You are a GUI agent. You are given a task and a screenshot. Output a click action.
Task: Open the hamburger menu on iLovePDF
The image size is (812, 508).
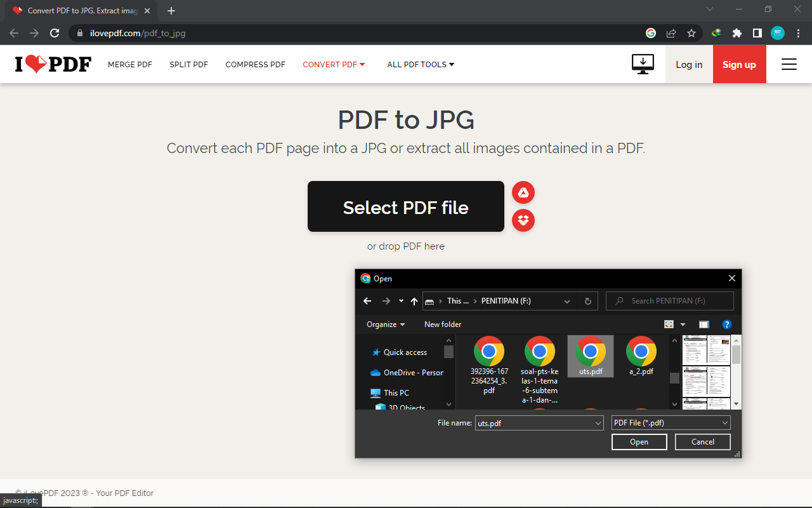[x=789, y=64]
